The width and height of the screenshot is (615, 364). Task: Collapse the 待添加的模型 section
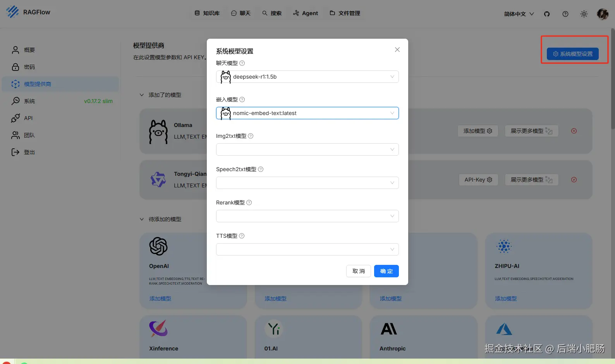(x=142, y=219)
